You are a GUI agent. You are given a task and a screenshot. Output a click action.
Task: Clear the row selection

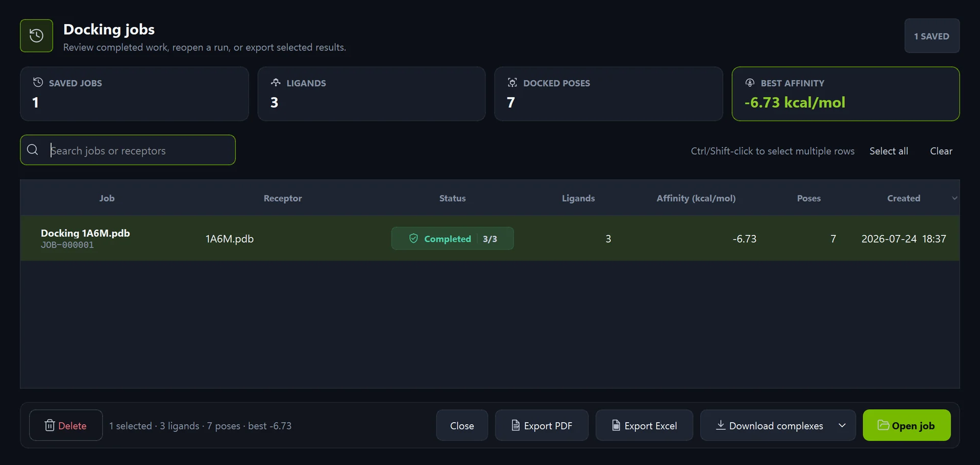pos(941,151)
